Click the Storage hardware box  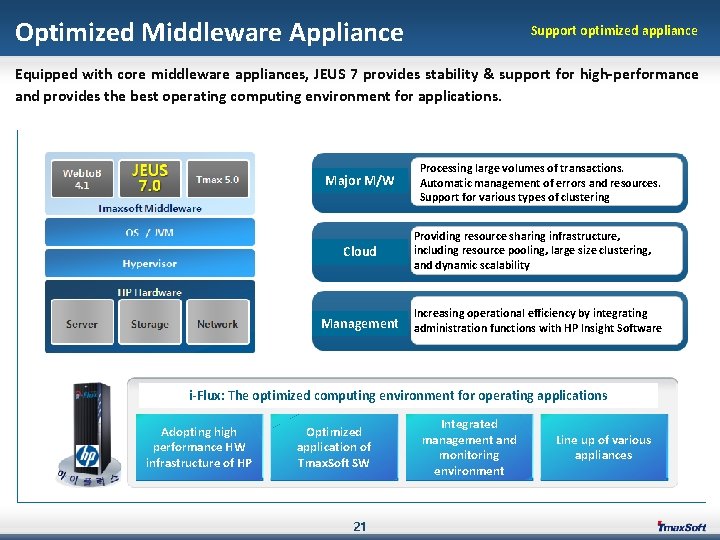click(150, 322)
